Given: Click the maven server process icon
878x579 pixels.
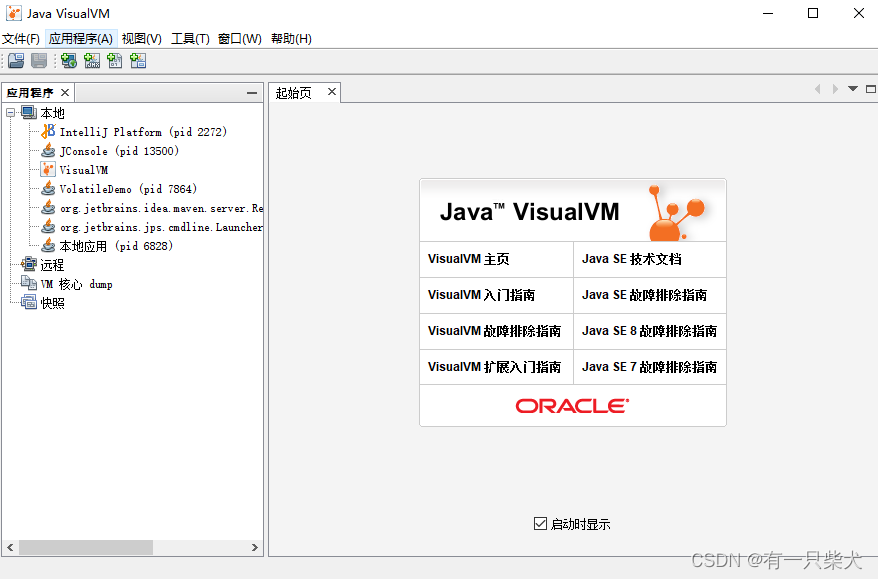Looking at the screenshot, I should [49, 208].
